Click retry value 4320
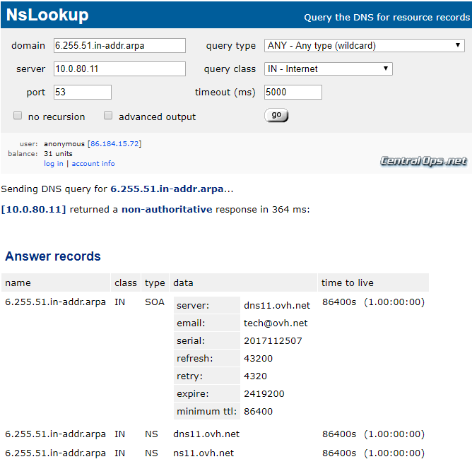472x476 pixels. (256, 376)
